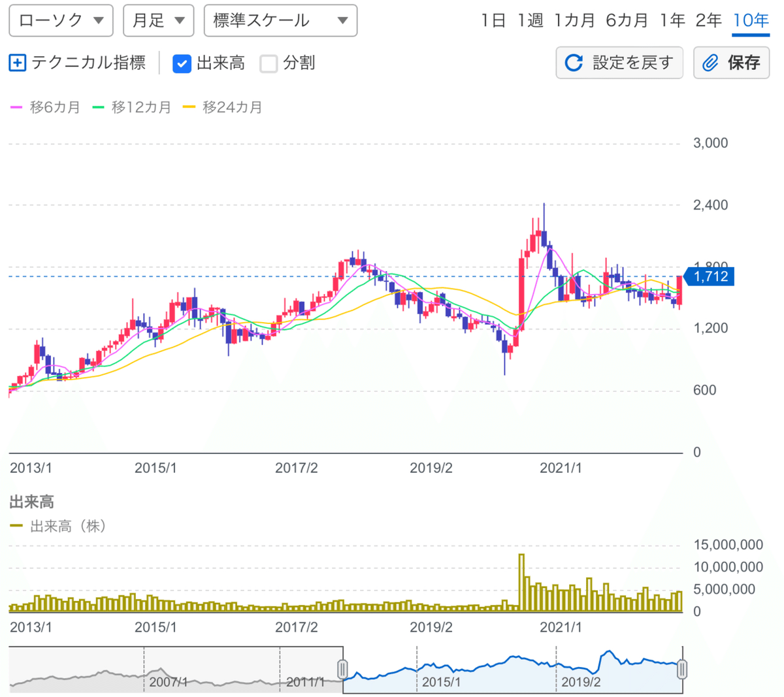Viewport: 784px width, 697px height.
Task: Click the 保存 save button
Action: click(x=731, y=63)
